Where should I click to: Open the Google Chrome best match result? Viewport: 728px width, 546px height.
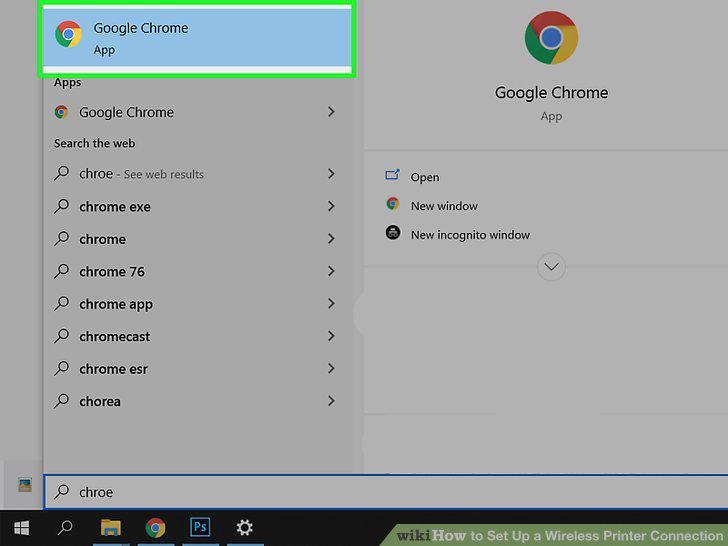pyautogui.click(x=197, y=38)
